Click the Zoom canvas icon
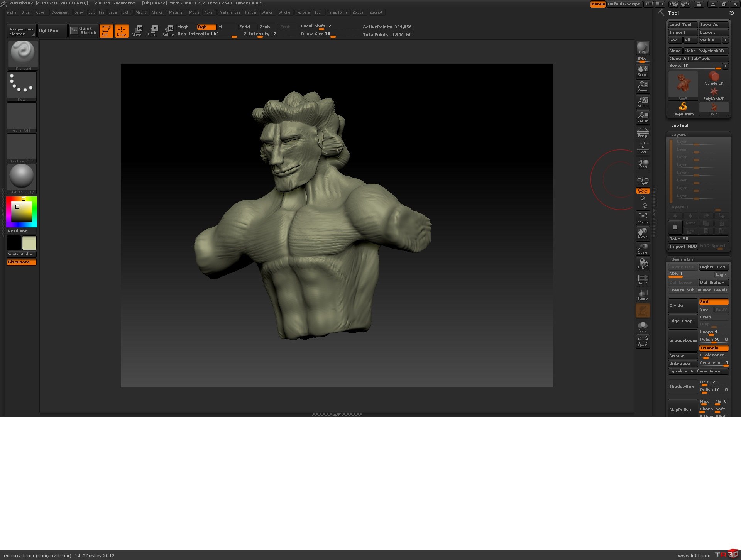 coord(643,86)
